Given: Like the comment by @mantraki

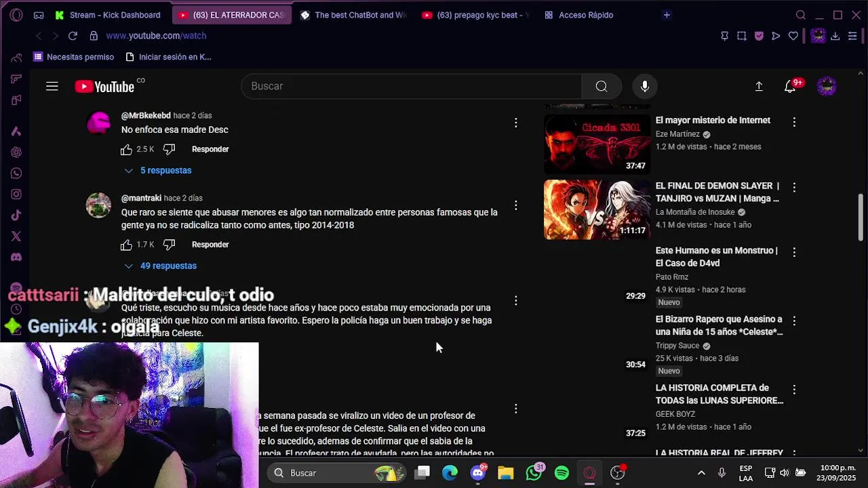Looking at the screenshot, I should [x=127, y=245].
